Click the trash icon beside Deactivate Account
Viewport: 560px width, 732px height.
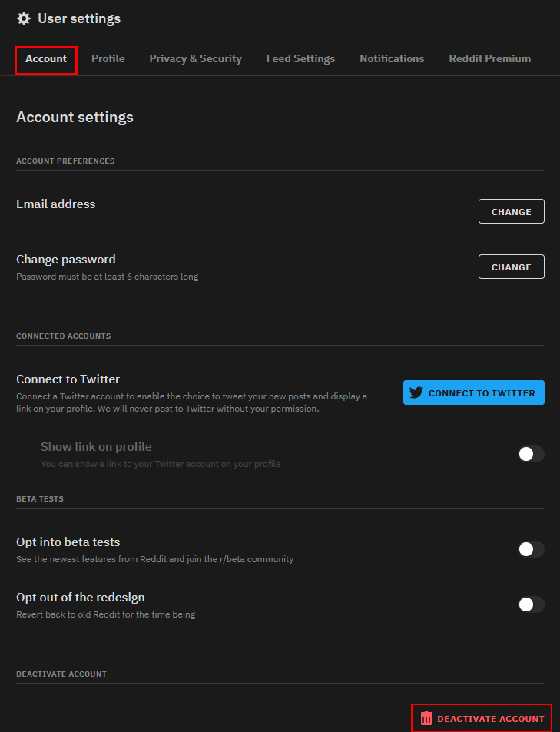point(426,718)
